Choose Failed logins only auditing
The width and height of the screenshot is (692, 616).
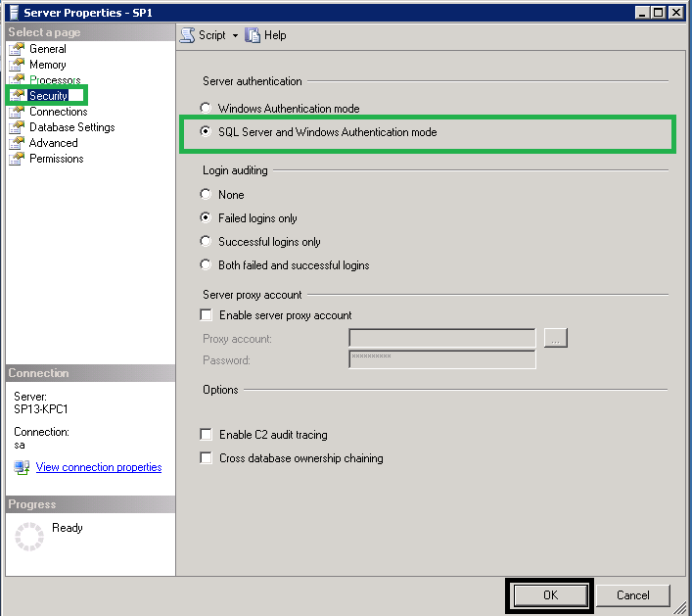pos(206,217)
